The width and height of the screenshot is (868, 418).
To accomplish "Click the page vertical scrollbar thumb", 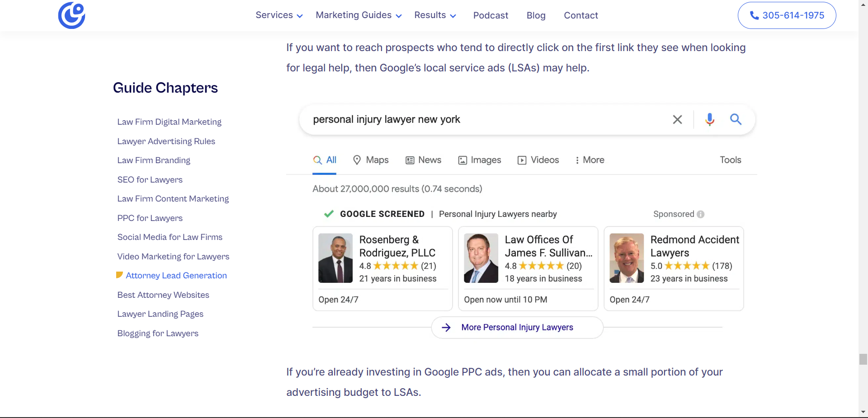I will [863, 359].
